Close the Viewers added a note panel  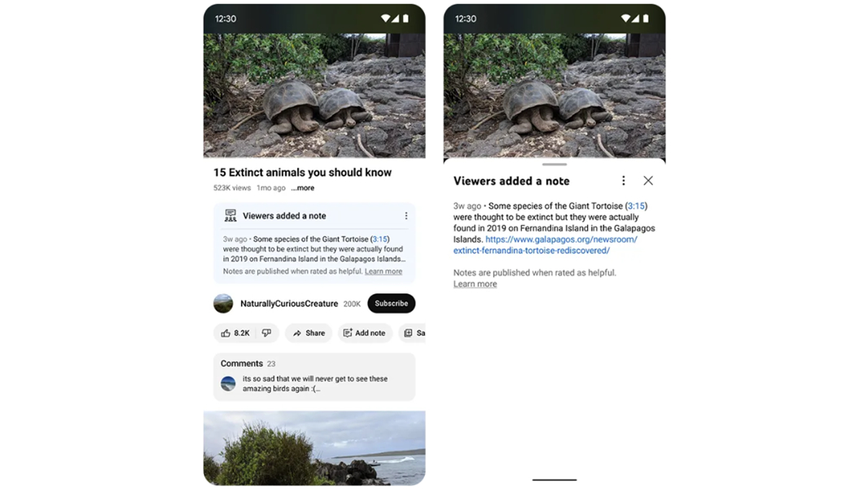(x=648, y=180)
